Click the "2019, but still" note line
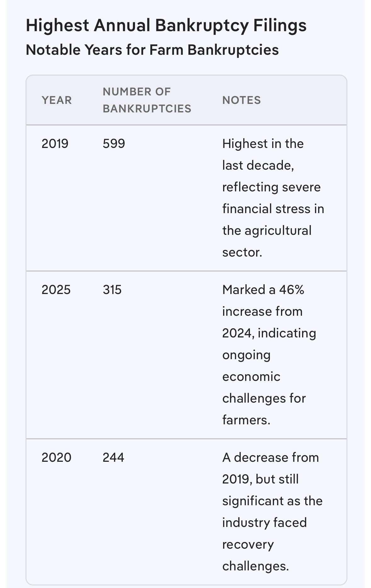The width and height of the screenshot is (371, 588). (260, 479)
